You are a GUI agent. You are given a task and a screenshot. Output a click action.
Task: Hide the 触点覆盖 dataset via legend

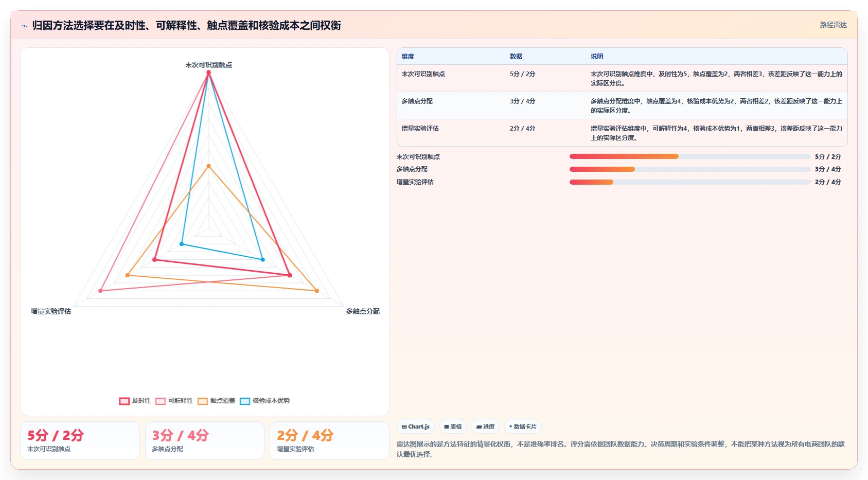tap(216, 401)
